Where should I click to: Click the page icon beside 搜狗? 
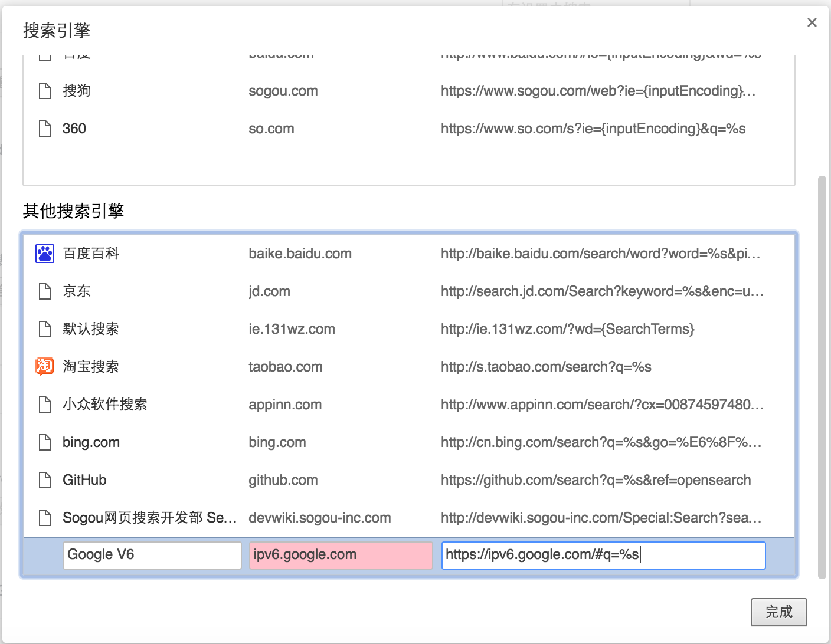(45, 91)
